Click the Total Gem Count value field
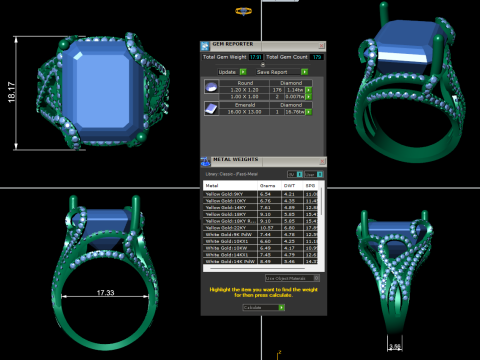 pos(317,57)
